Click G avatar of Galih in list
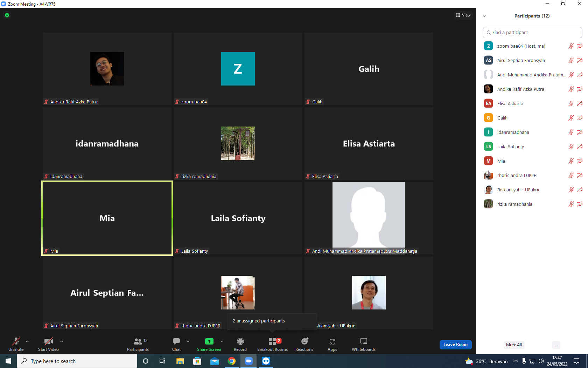 [x=489, y=118]
